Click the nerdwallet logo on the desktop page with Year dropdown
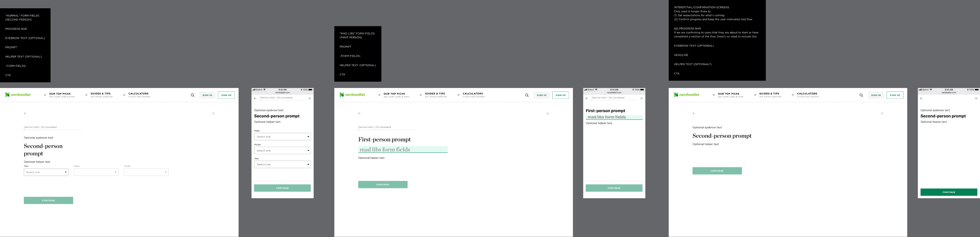The image size is (980, 237). pos(18,94)
